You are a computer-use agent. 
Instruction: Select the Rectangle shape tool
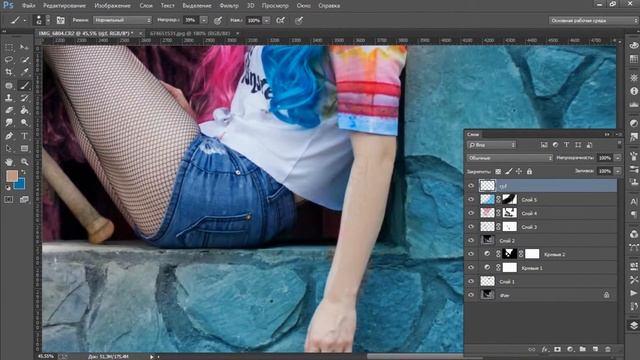tap(24, 149)
